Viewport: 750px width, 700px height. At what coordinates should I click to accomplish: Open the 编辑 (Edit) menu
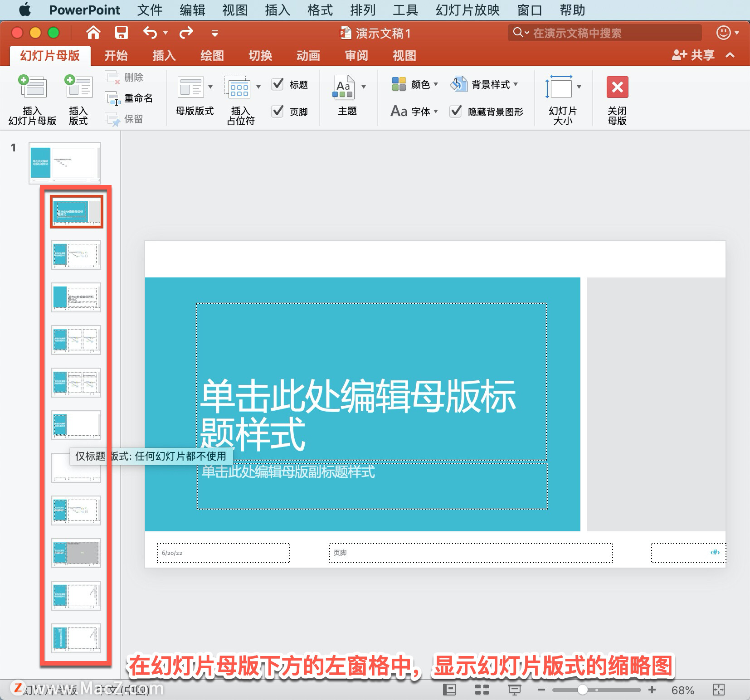click(192, 10)
